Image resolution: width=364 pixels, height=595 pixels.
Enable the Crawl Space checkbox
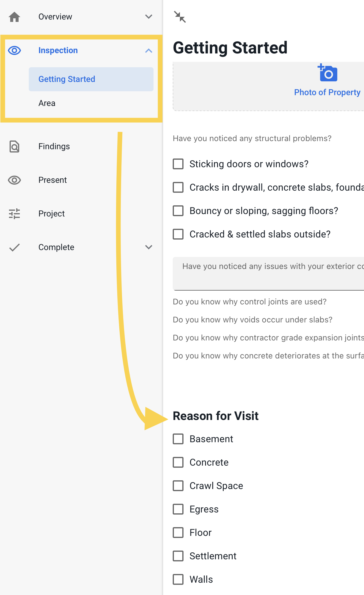pyautogui.click(x=178, y=486)
